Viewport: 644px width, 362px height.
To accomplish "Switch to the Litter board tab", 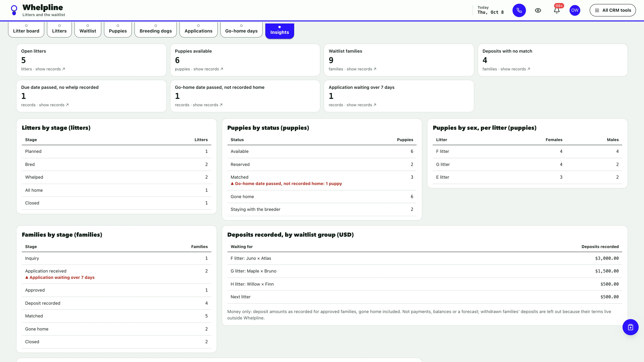I will click(x=26, y=29).
